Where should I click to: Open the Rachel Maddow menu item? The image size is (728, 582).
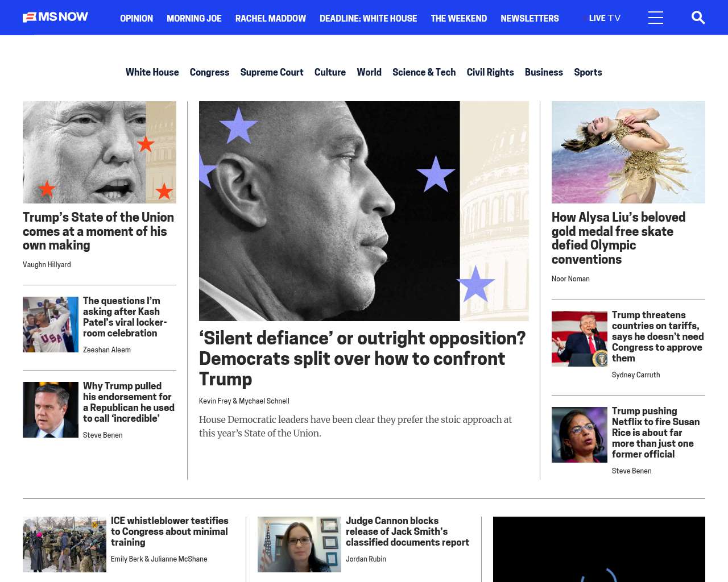[x=271, y=18]
